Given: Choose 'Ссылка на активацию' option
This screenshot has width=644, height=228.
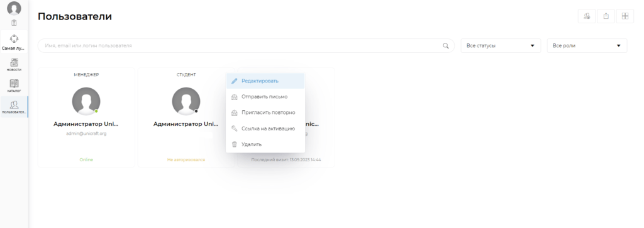Looking at the screenshot, I should coord(265,128).
